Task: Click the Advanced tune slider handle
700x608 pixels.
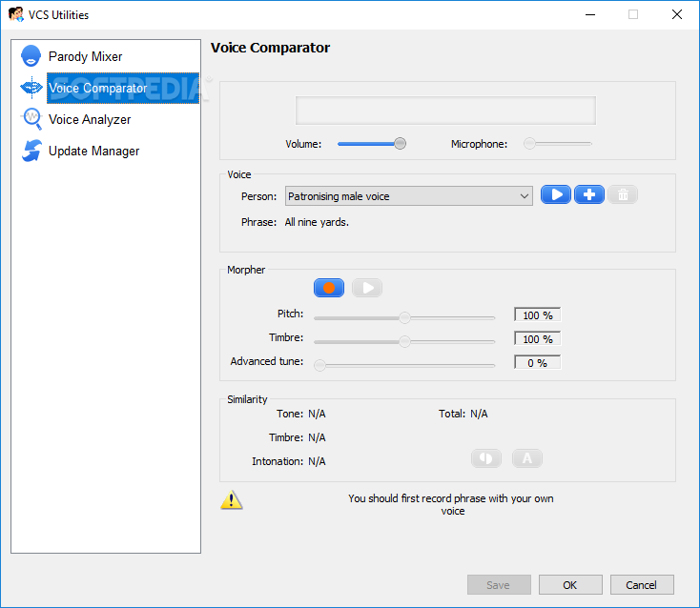Action: (x=319, y=365)
